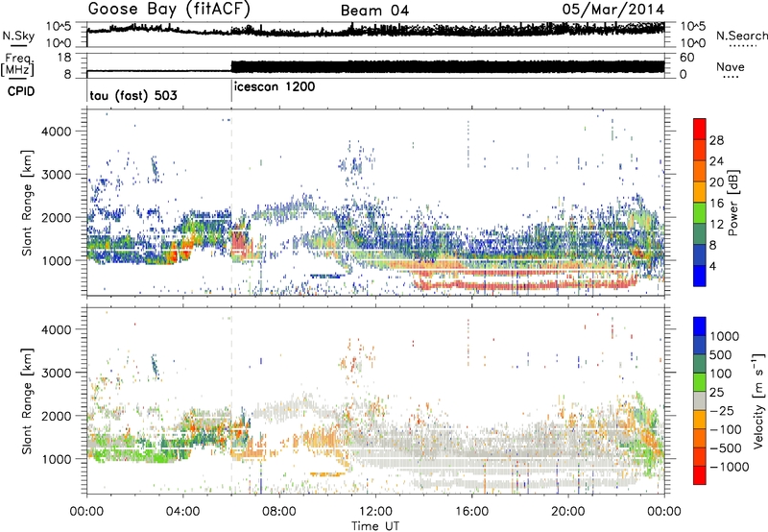Image resolution: width=768 pixels, height=532 pixels.
Task: Click the '28' tick on the Power scale
Action: [x=716, y=140]
